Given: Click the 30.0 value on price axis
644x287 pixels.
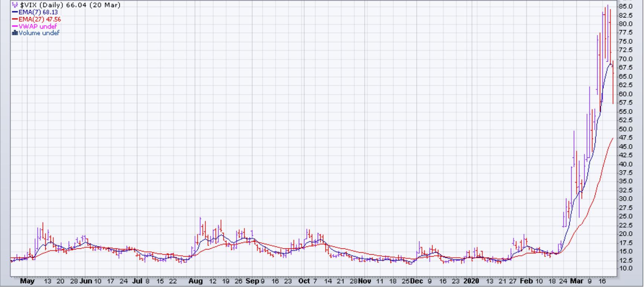Looking at the screenshot, I should 625,199.
